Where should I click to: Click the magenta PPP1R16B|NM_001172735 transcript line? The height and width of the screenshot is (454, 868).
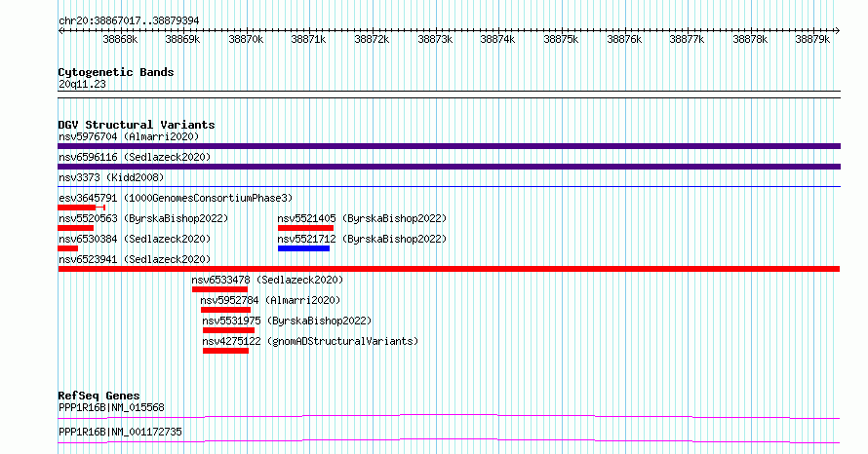[x=449, y=440]
